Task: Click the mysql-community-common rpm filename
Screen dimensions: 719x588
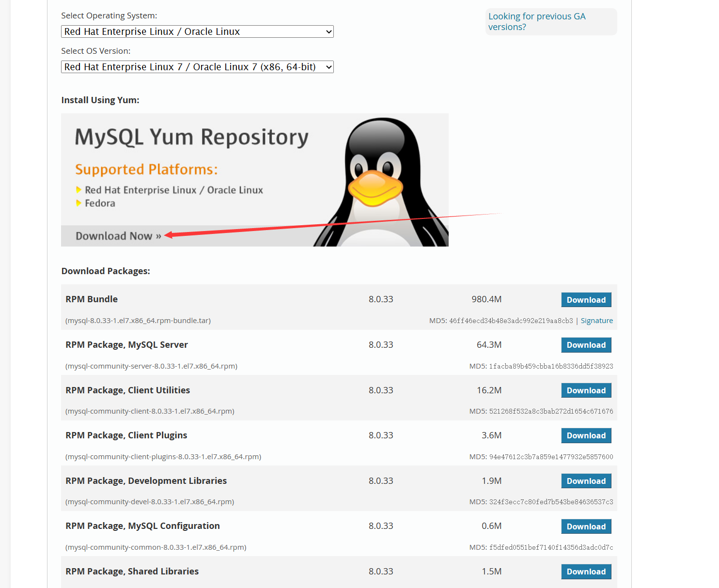Action: [x=156, y=547]
